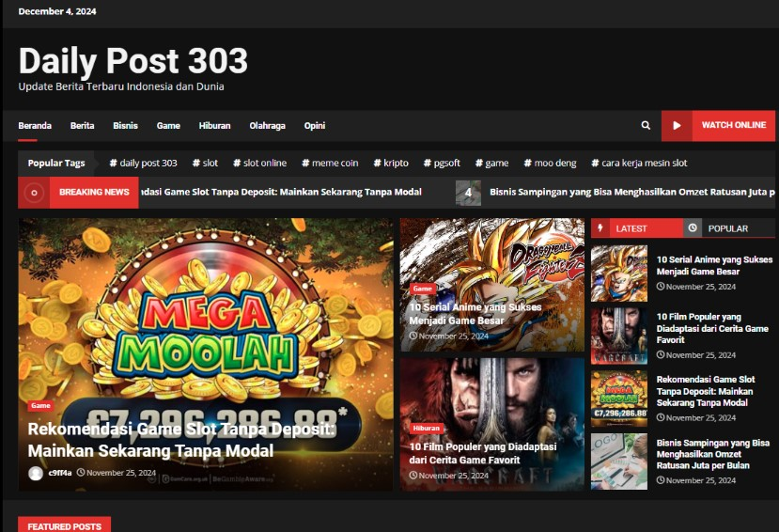Go to the Opini menu item

(315, 126)
